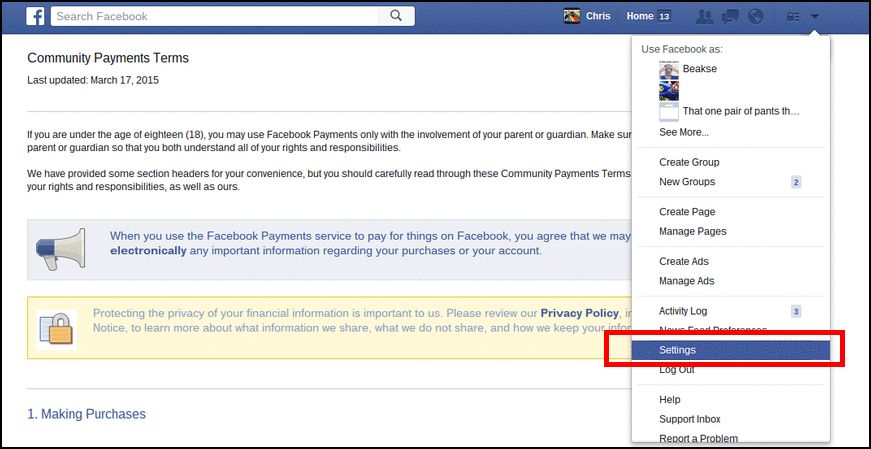Collapse the account dropdown arrow

tap(814, 17)
